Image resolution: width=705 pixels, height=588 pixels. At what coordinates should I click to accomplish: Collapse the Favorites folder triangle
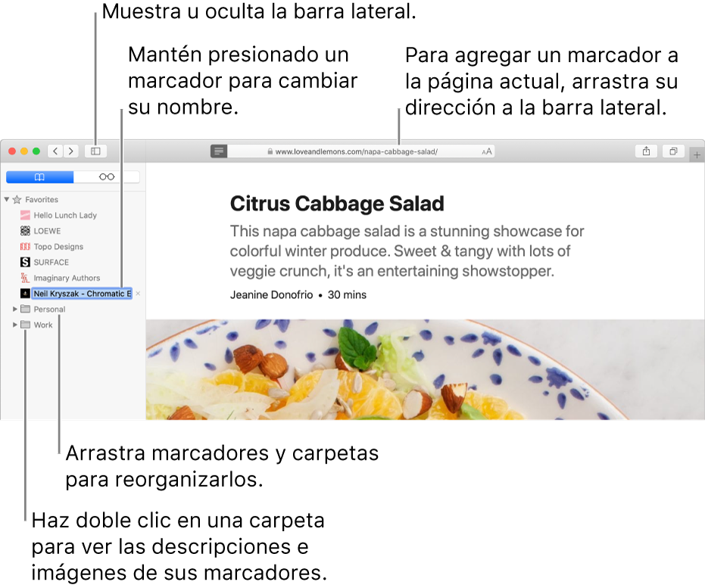[x=7, y=199]
